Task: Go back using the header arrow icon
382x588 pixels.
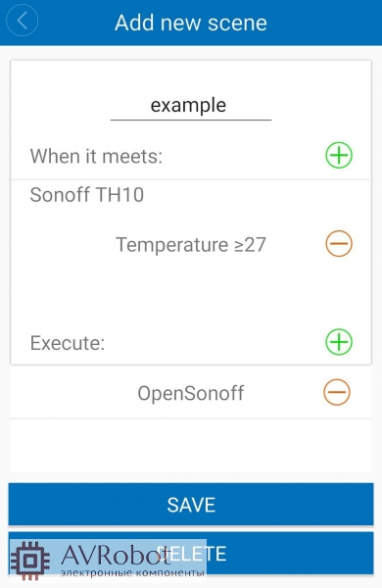Action: 23,21
